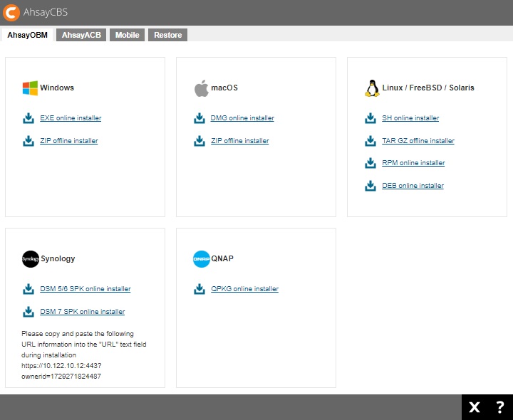Click download icon beside Windows ZIP offline installer

(28, 141)
